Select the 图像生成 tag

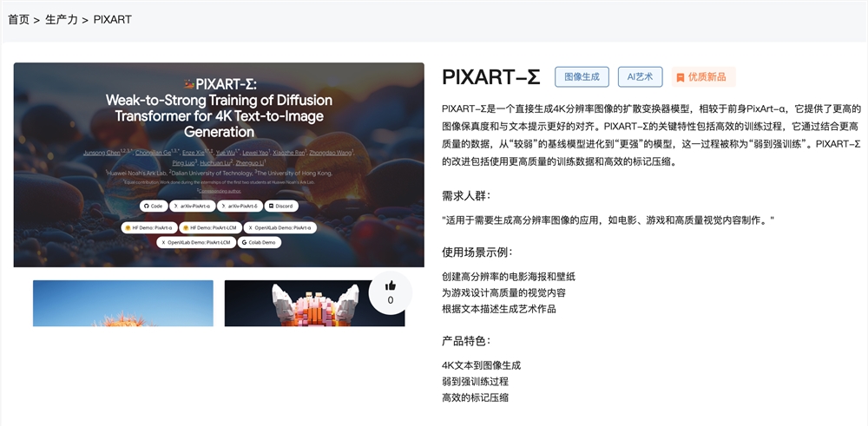pos(582,77)
